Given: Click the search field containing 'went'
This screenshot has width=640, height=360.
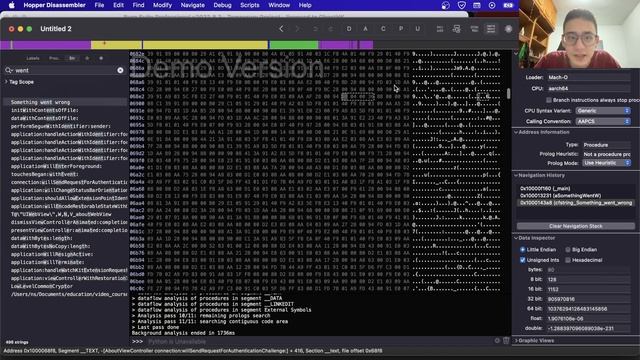Looking at the screenshot, I should point(65,70).
